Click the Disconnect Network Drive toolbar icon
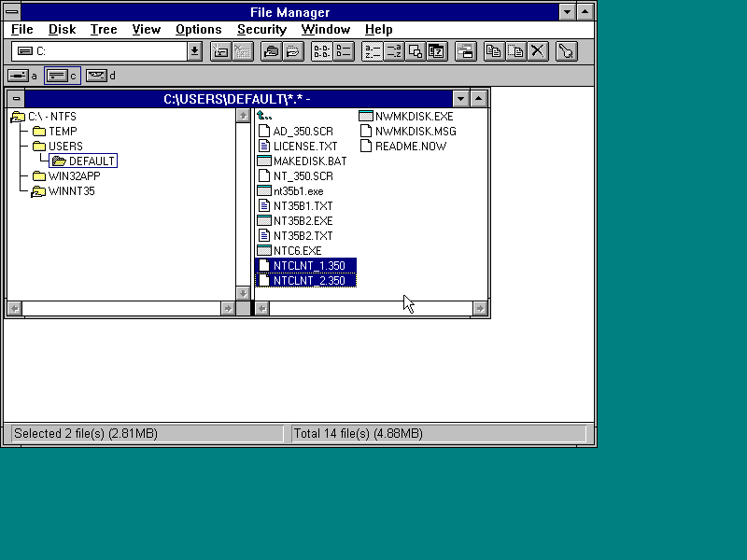747x560 pixels. click(x=243, y=51)
